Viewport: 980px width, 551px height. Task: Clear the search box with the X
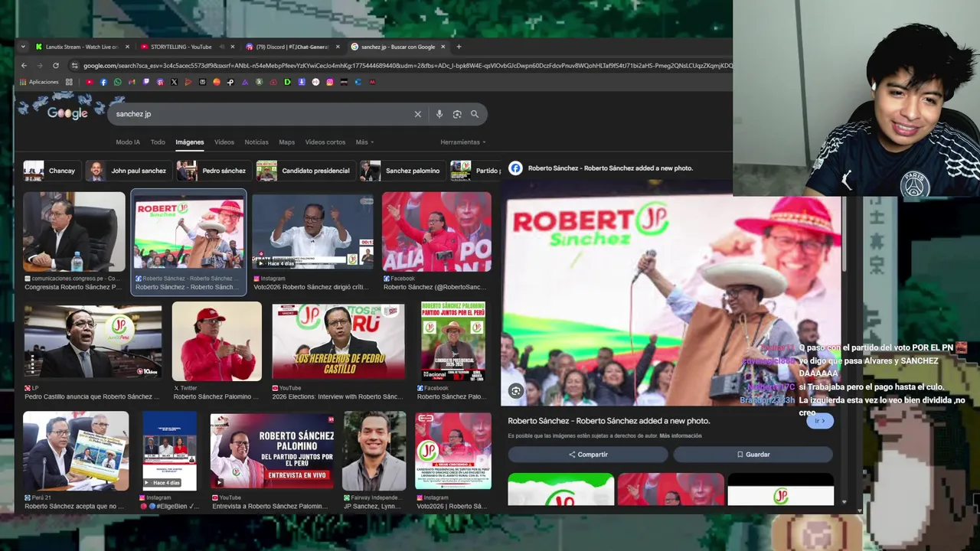tap(417, 114)
